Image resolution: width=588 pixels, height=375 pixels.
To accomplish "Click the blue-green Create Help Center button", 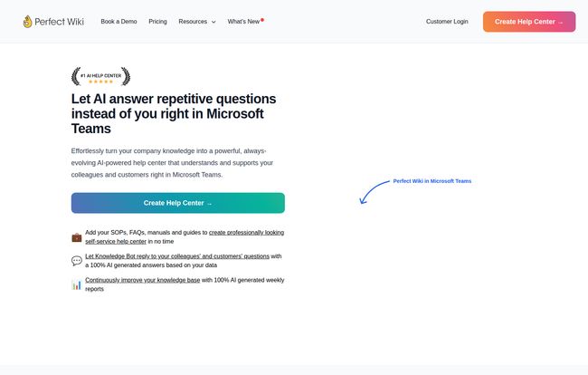I will click(177, 203).
